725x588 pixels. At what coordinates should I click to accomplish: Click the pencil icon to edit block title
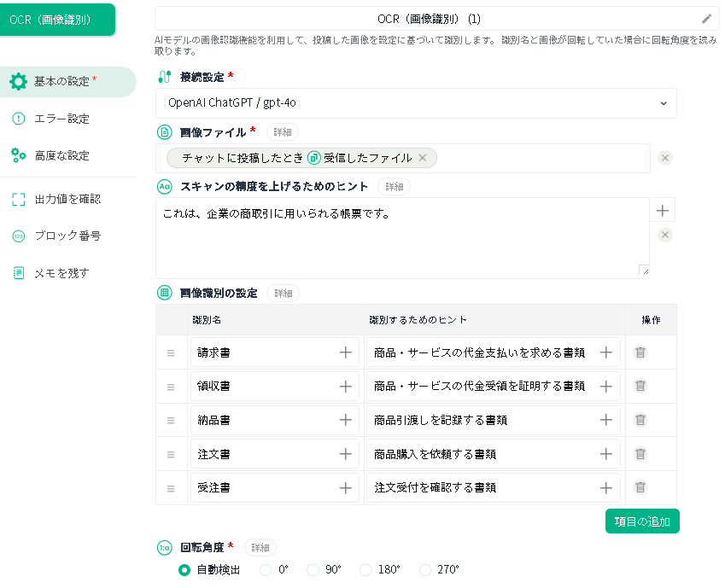[x=706, y=19]
